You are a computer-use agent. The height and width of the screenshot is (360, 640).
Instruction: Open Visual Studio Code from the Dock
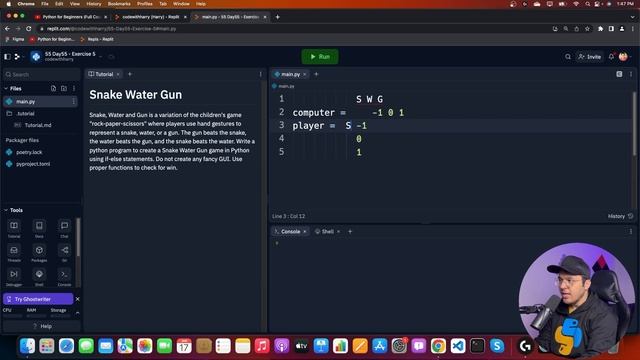[458, 346]
